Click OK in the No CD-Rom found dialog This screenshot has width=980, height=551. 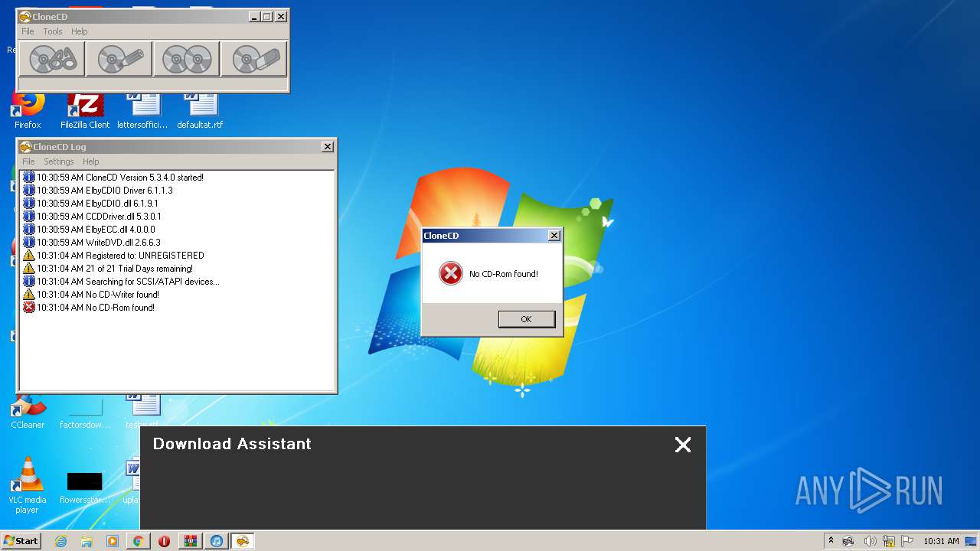pos(526,319)
